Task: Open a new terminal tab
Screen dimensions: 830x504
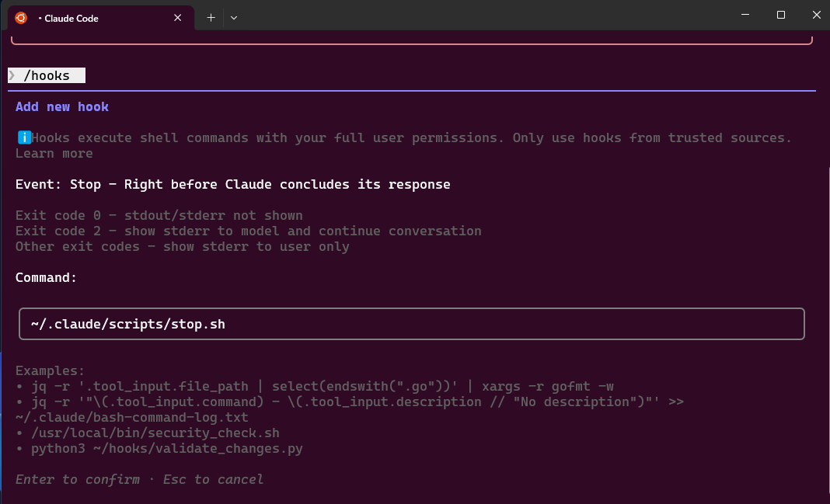Action: click(211, 17)
